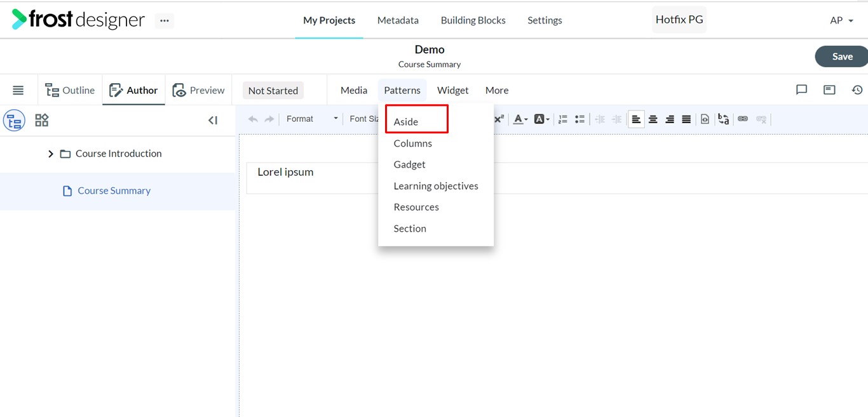The width and height of the screenshot is (868, 417).
Task: Insert bulleted list
Action: point(580,119)
